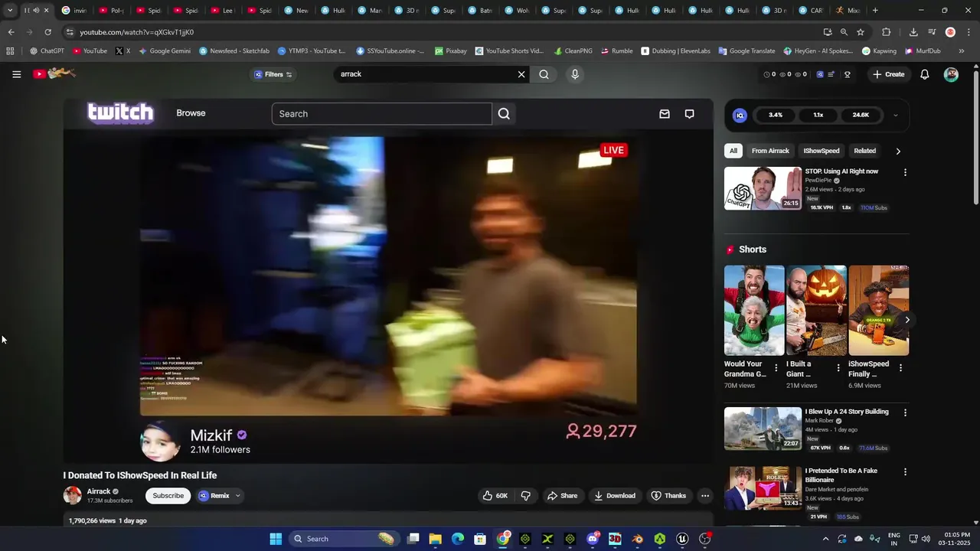
Task: Start voice search with microphone icon
Action: click(x=575, y=74)
